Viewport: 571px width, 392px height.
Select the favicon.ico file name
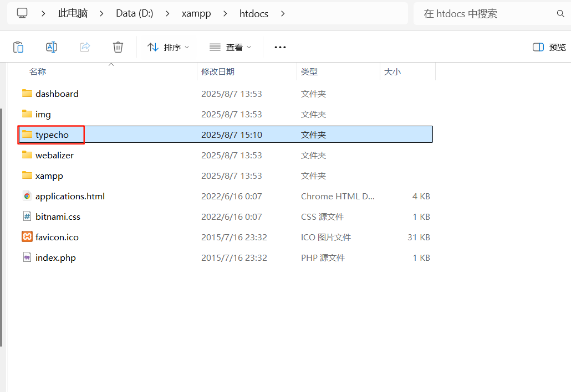point(57,237)
